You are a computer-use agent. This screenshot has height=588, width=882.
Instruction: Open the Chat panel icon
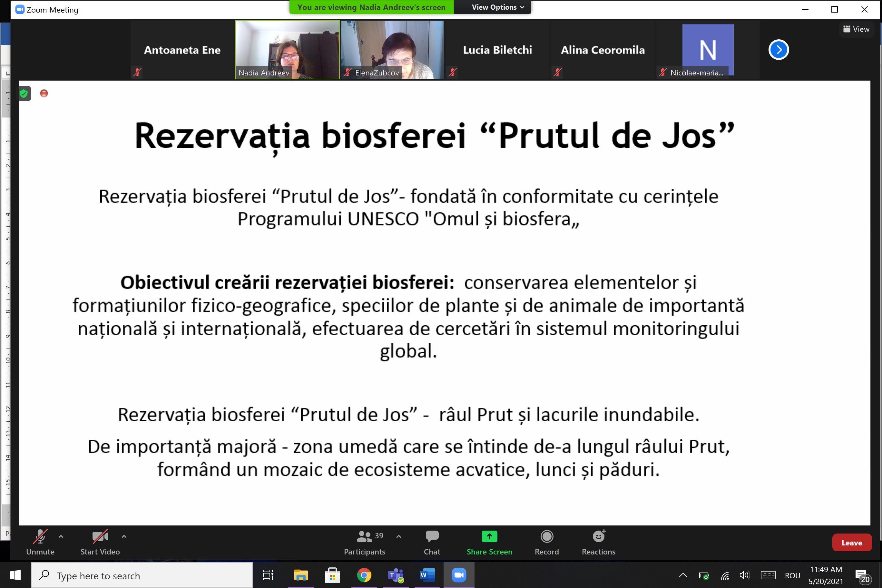click(432, 537)
